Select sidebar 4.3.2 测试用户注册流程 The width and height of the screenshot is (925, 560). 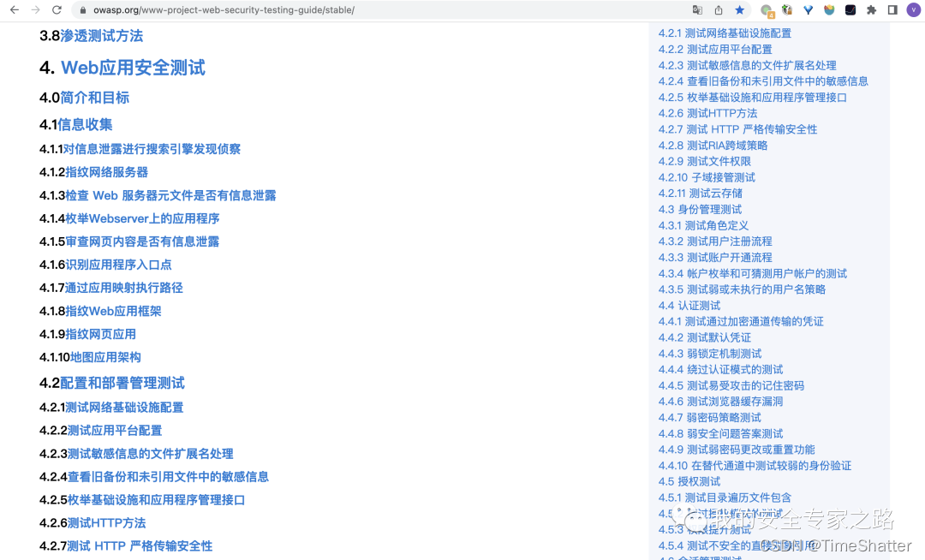(x=715, y=241)
